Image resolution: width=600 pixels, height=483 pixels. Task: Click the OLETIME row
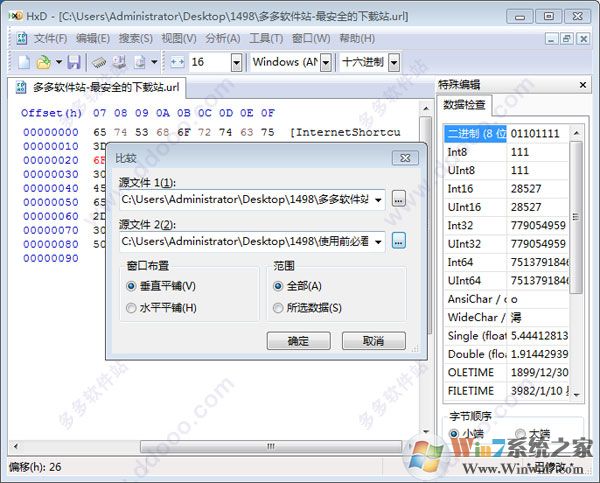(506, 372)
